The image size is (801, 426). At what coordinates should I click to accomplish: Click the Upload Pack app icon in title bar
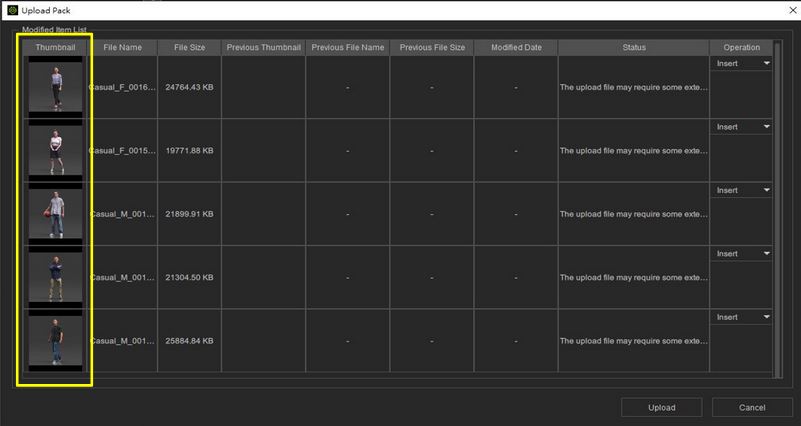12,10
